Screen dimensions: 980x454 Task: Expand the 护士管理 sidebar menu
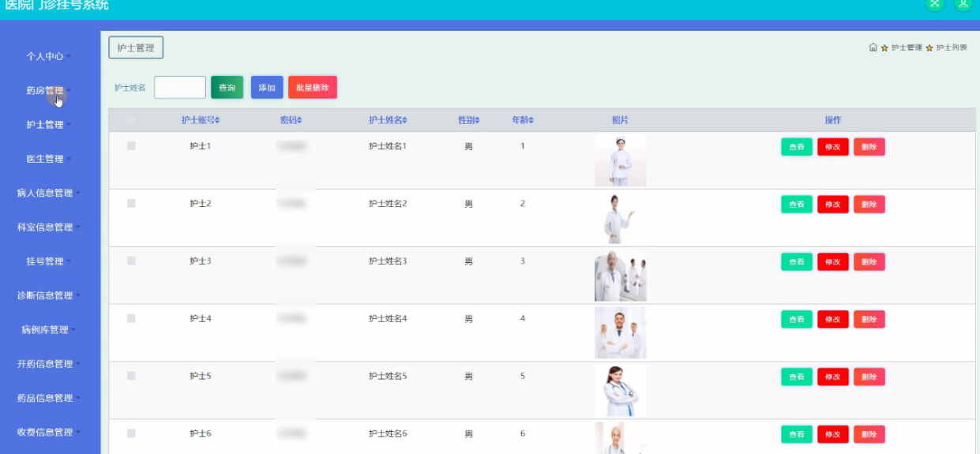click(x=50, y=125)
